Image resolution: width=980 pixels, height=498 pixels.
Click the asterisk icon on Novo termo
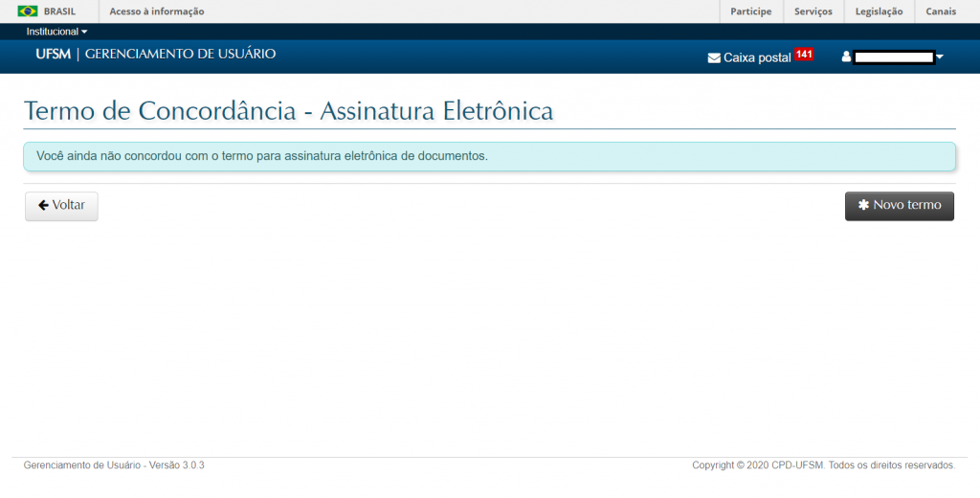pyautogui.click(x=863, y=205)
